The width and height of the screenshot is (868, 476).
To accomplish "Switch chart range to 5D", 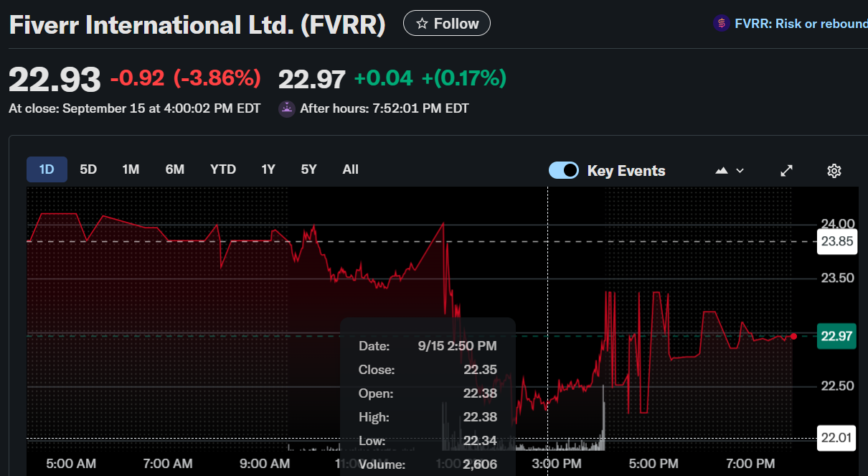I will point(88,169).
